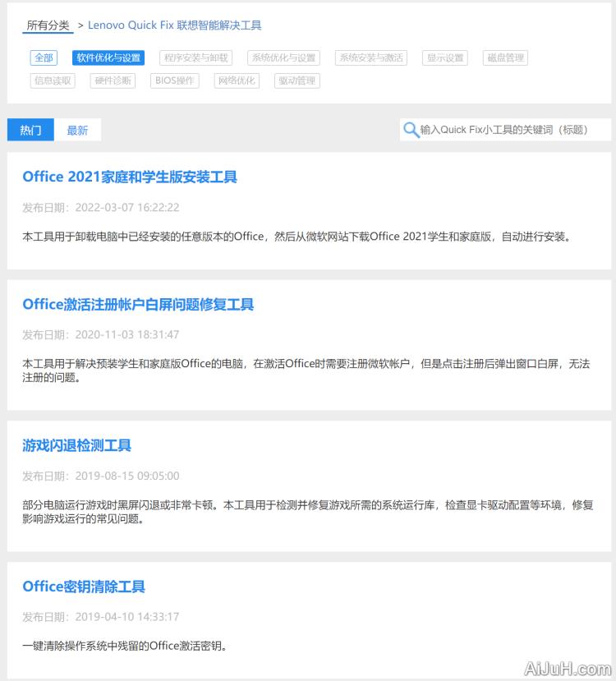Pick the 驱动管理 category tag
The width and height of the screenshot is (616, 681).
pos(297,81)
